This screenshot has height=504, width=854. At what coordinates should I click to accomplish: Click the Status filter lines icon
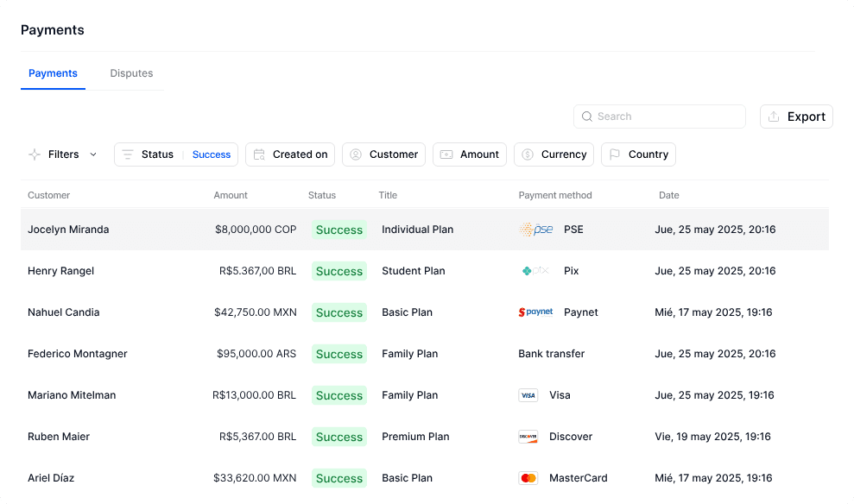(x=128, y=154)
